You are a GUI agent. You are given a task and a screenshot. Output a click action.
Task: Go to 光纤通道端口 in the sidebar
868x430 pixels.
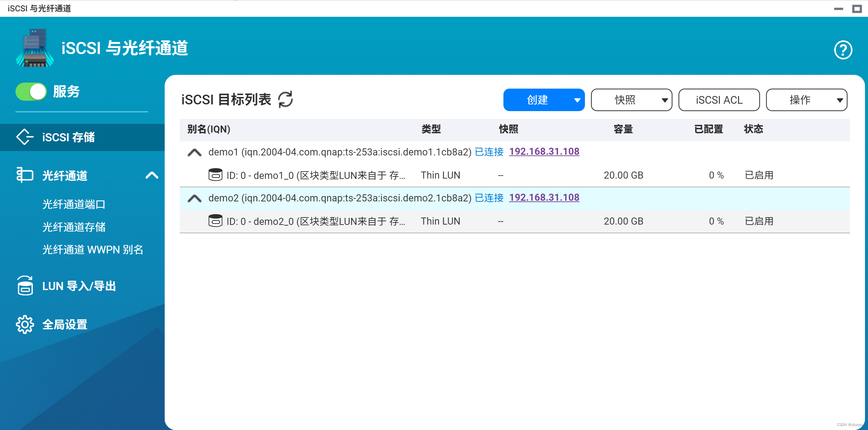coord(73,204)
